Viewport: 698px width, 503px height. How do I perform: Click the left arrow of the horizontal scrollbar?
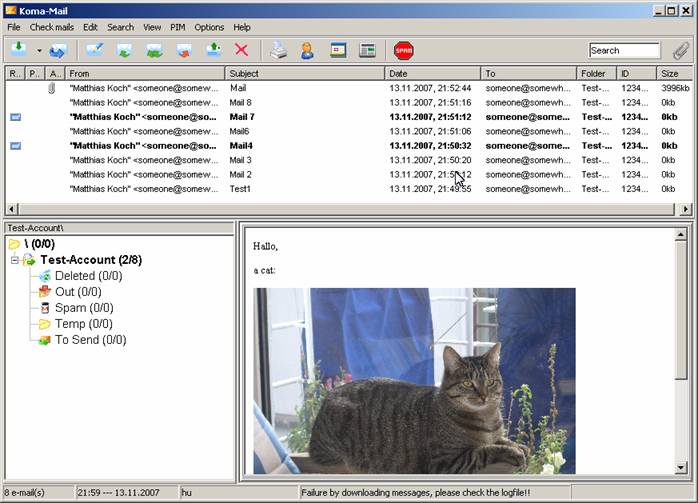coord(12,208)
